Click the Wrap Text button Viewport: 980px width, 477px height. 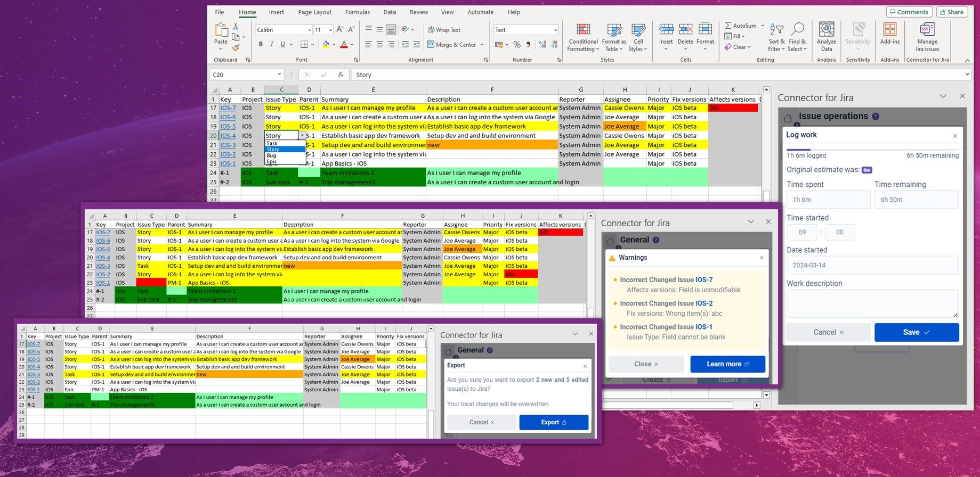(x=443, y=30)
